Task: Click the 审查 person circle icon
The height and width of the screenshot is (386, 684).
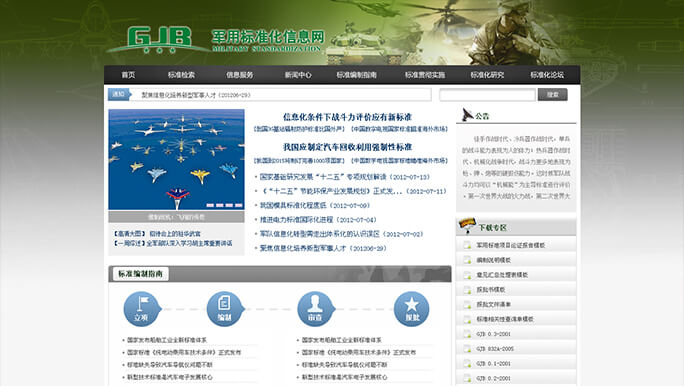Action: [x=315, y=309]
